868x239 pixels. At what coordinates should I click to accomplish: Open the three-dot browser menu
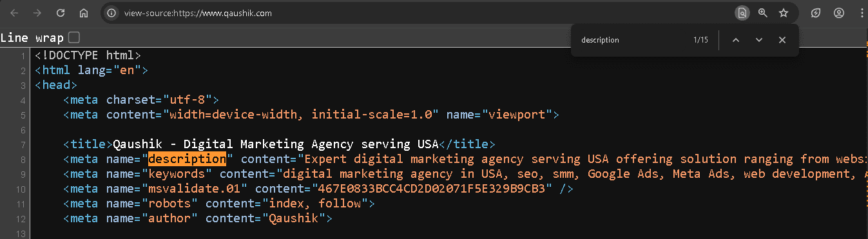click(x=861, y=13)
